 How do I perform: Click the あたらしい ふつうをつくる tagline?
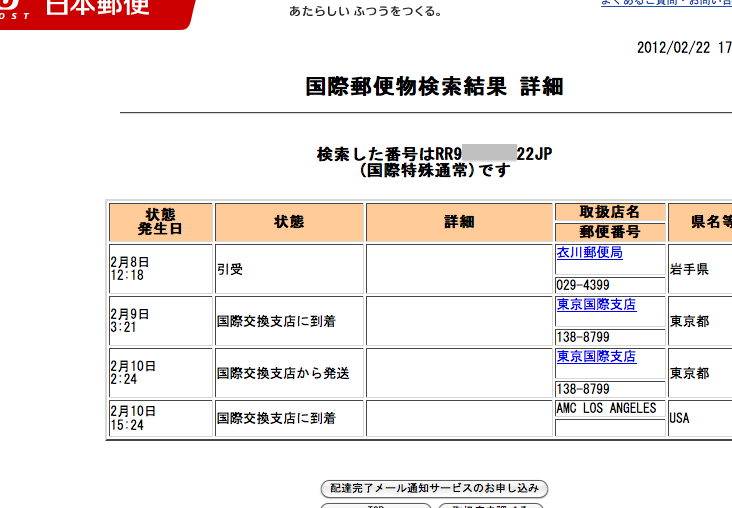click(365, 12)
